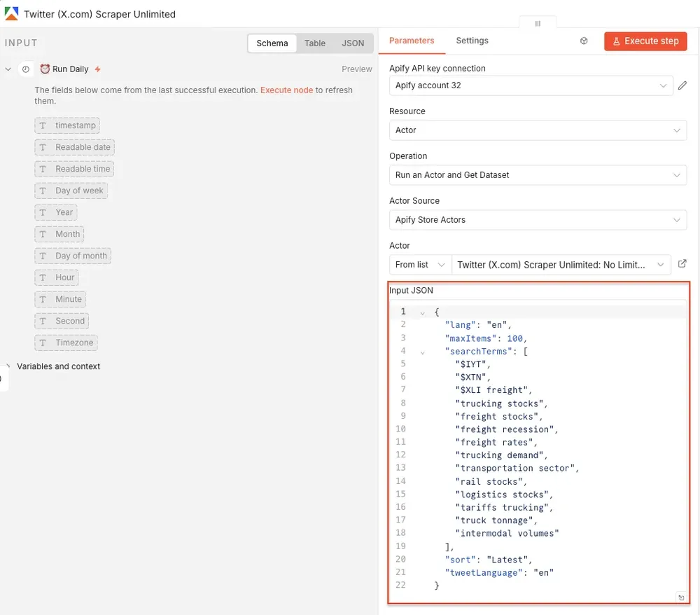Click the "lang": "en" line
This screenshot has width=700, height=615.
pyautogui.click(x=477, y=325)
